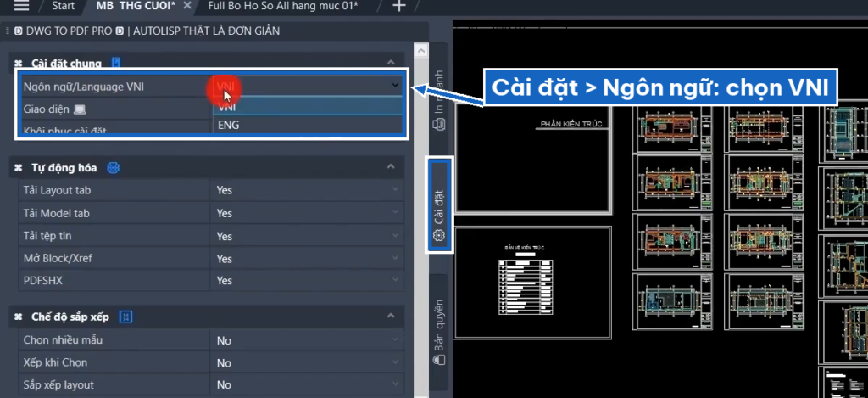Open Xếp khi Chọn No dropdown

pos(307,363)
